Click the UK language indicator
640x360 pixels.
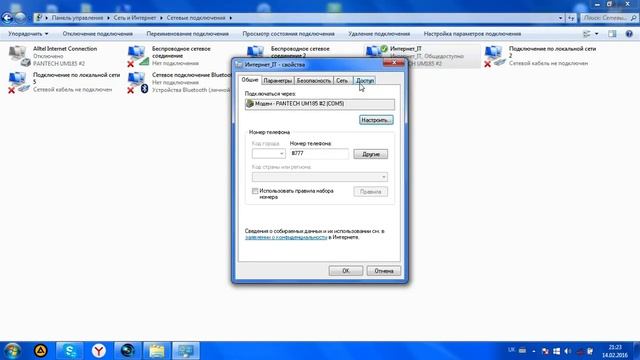tap(511, 350)
